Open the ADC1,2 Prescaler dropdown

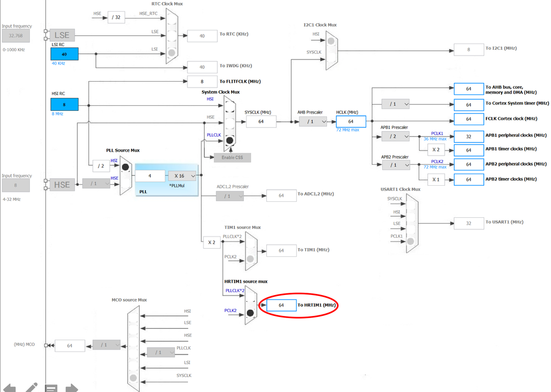[x=230, y=196]
